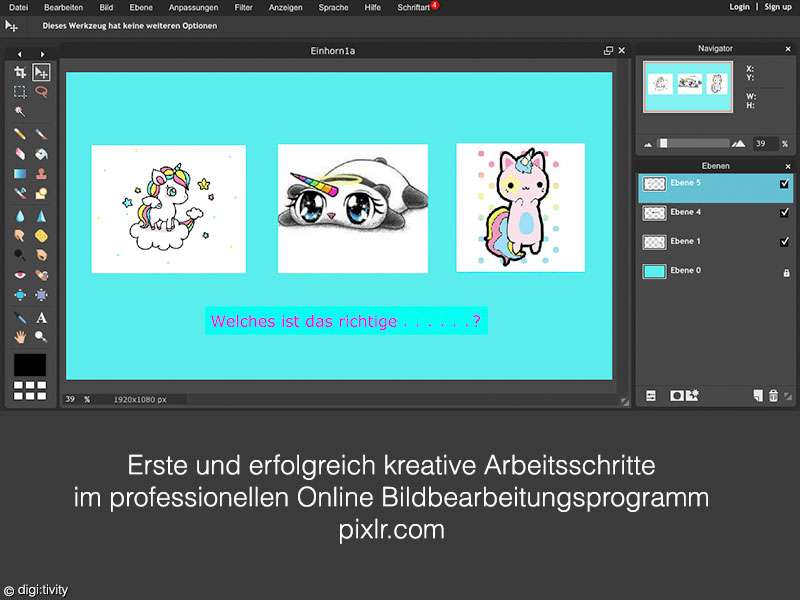Toggle visibility of Ebene 4

pos(784,213)
